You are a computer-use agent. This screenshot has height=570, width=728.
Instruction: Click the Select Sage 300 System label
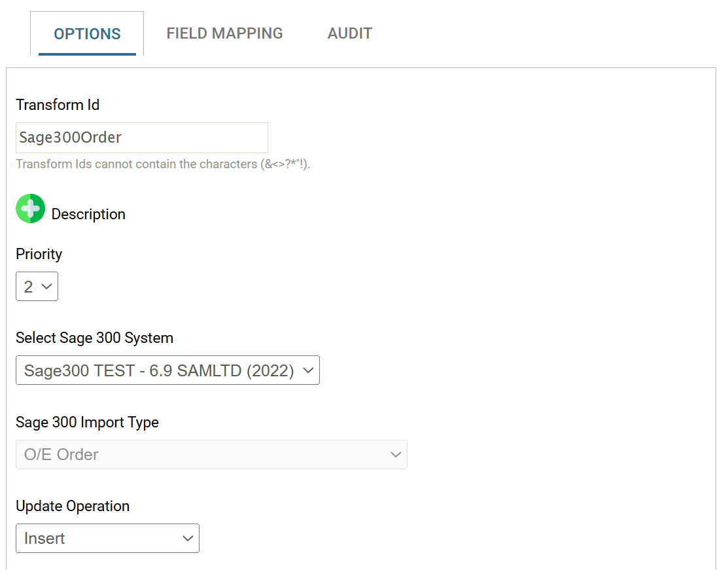tap(95, 338)
